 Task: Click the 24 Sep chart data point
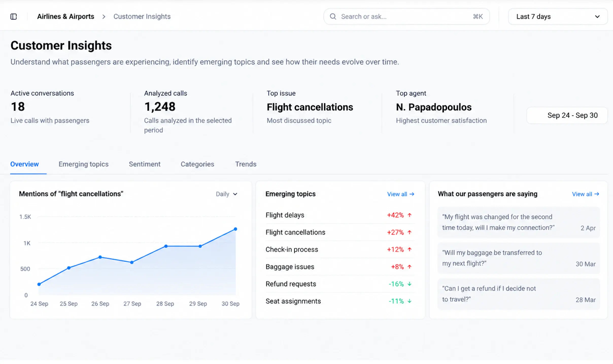[x=39, y=284]
